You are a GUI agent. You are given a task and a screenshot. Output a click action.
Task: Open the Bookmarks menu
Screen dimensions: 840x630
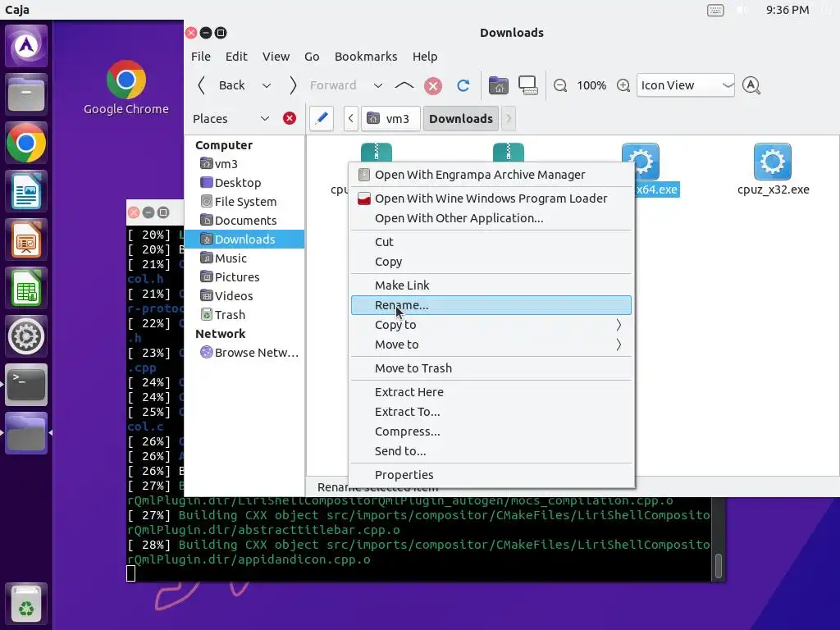[366, 57]
